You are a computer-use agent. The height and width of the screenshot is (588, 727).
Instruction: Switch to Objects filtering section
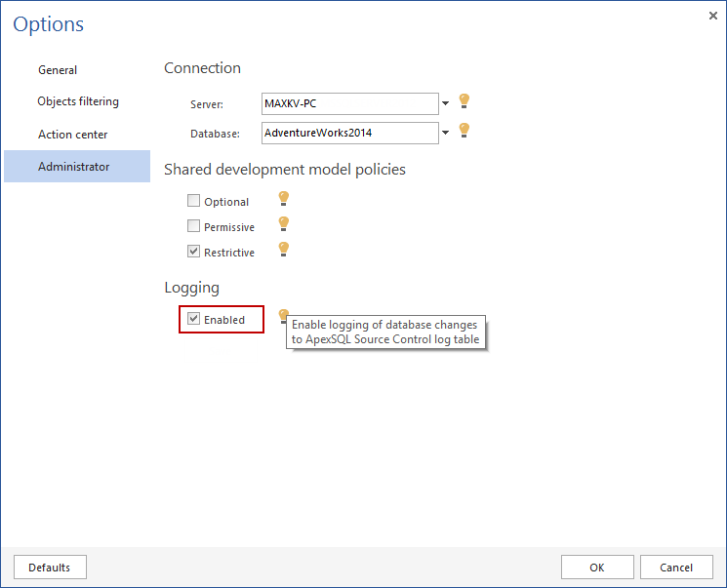point(78,101)
